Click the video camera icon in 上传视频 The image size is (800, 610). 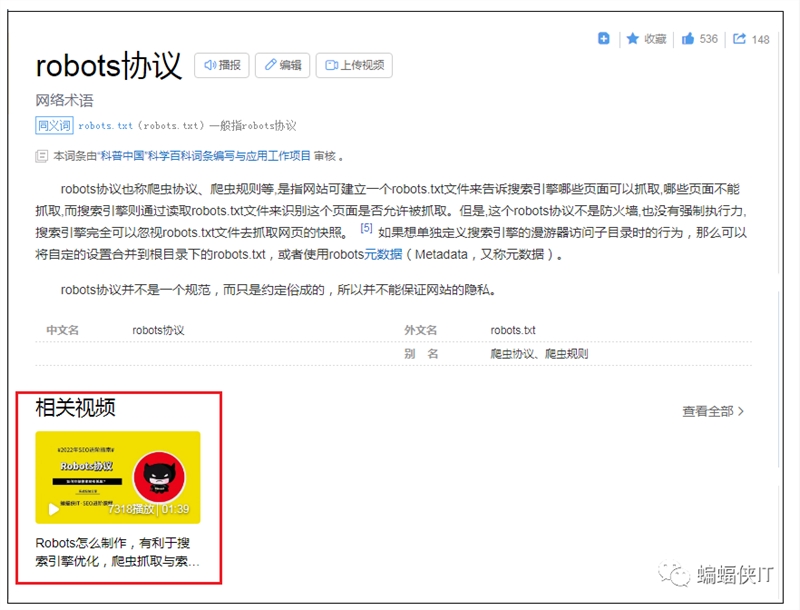[330, 65]
